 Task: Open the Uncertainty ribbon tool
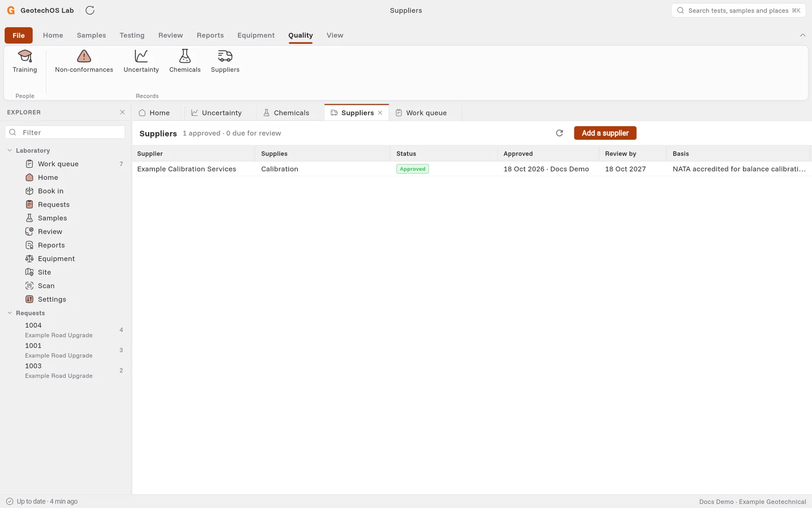click(x=141, y=61)
